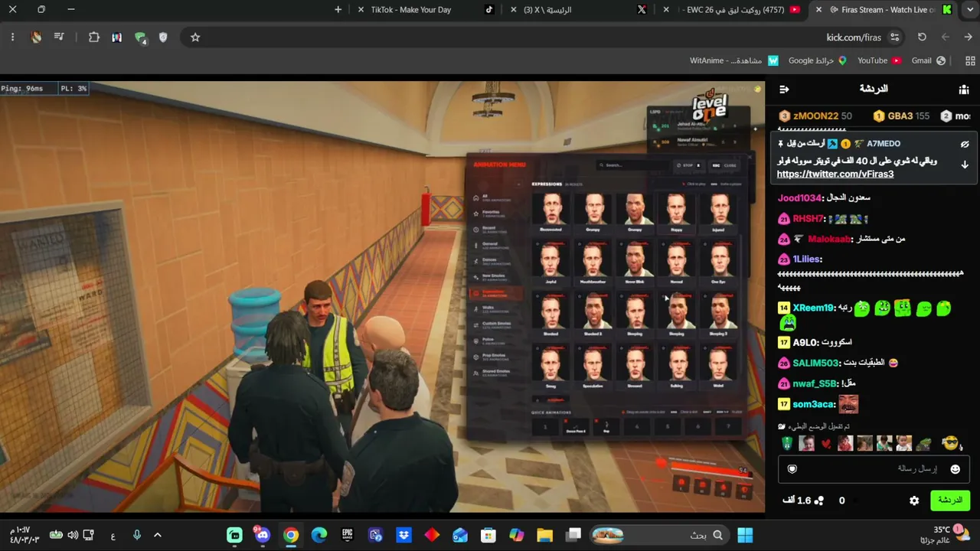This screenshot has height=551, width=980.
Task: Click the media control icon in Chrome toolbar
Action: click(x=59, y=37)
